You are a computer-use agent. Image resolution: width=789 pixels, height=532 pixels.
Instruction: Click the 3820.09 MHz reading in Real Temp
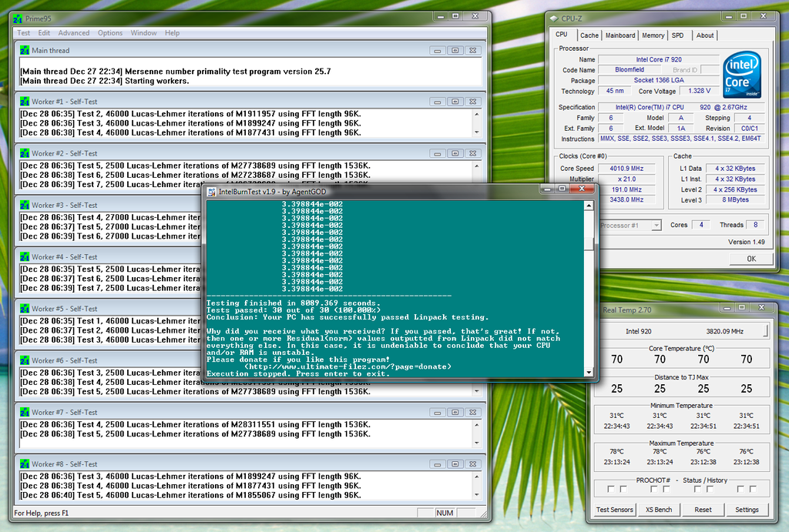[724, 331]
